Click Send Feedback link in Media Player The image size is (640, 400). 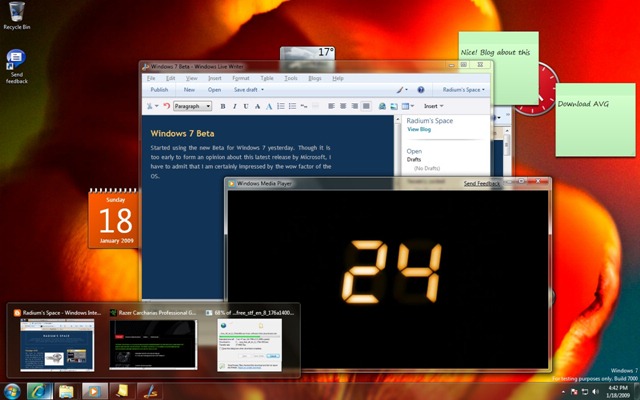(482, 184)
